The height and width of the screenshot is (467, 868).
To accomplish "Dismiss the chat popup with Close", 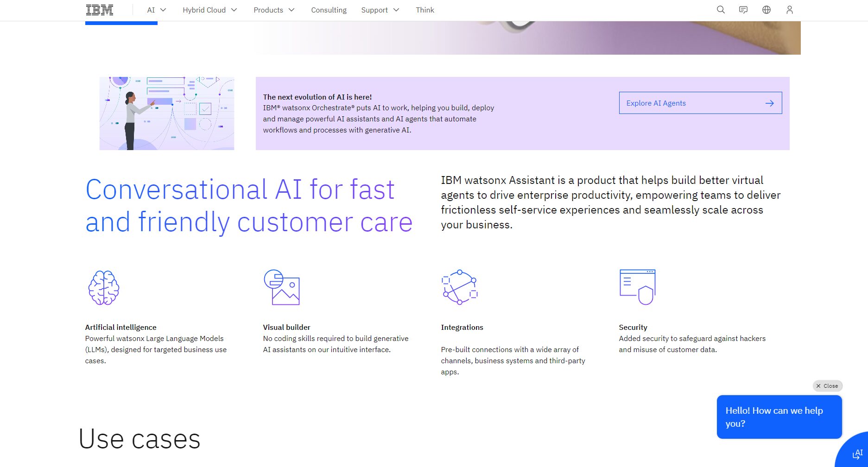I will tap(827, 386).
